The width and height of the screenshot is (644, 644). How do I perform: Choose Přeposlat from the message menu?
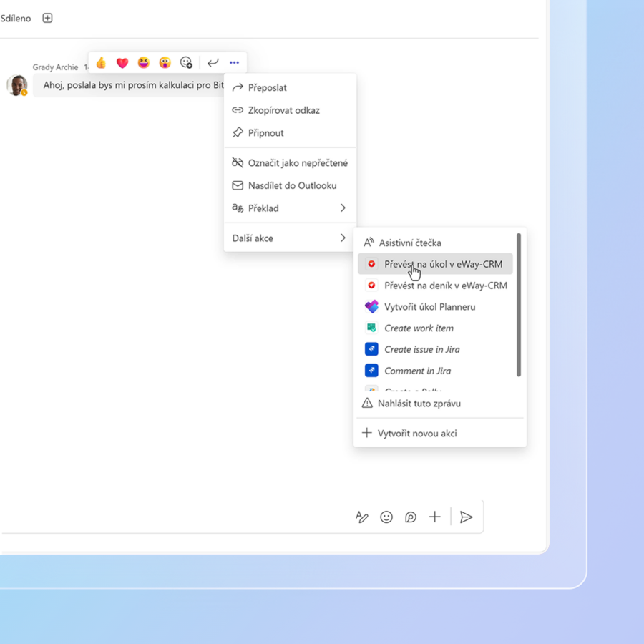pyautogui.click(x=290, y=87)
